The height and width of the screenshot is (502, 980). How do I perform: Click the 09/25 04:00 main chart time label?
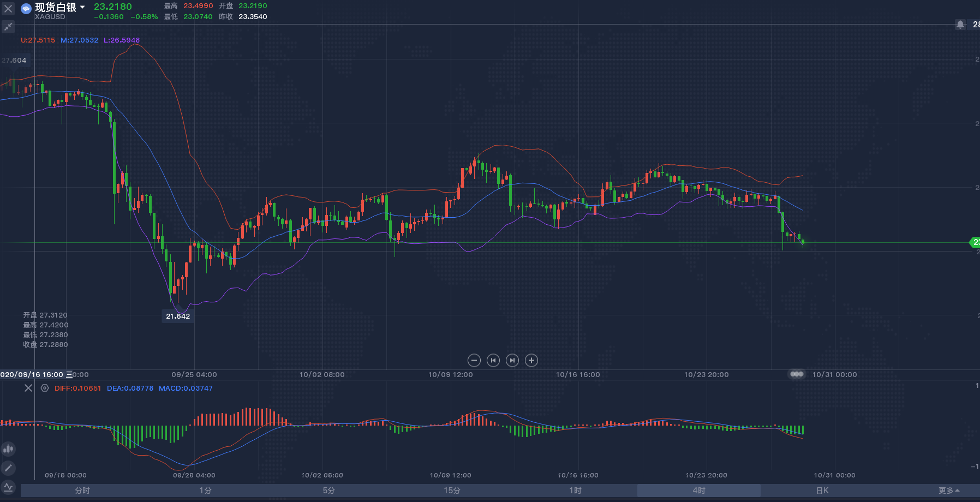click(194, 375)
